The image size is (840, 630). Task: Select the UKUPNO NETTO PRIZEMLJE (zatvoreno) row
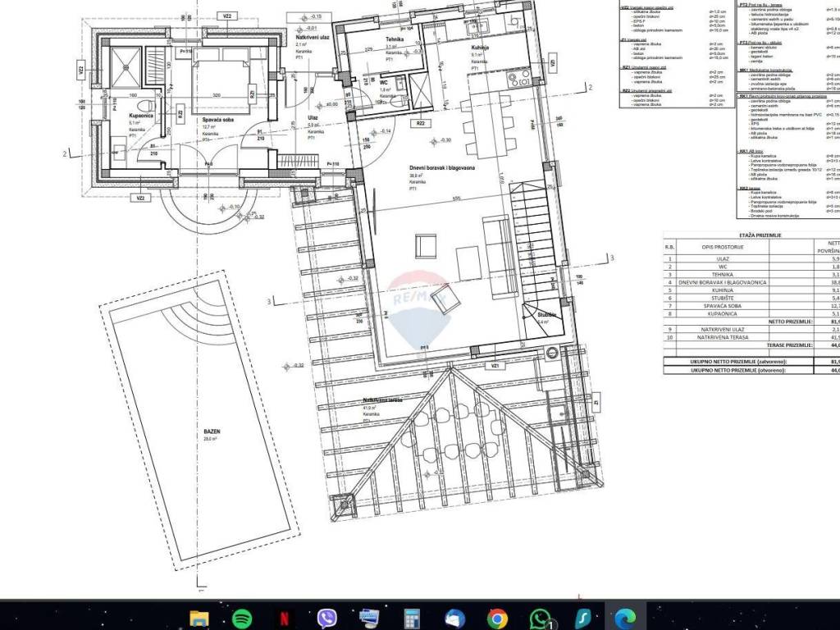pos(738,361)
